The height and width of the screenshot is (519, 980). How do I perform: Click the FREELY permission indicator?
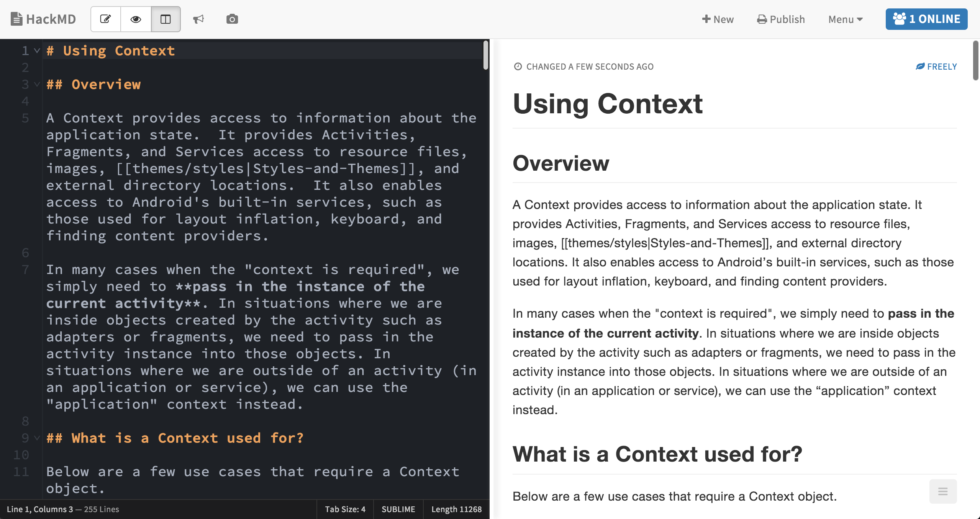point(936,67)
